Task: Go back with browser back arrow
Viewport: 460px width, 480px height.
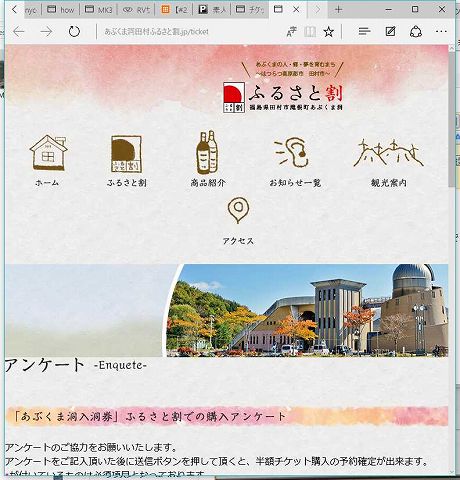Action: pos(19,32)
